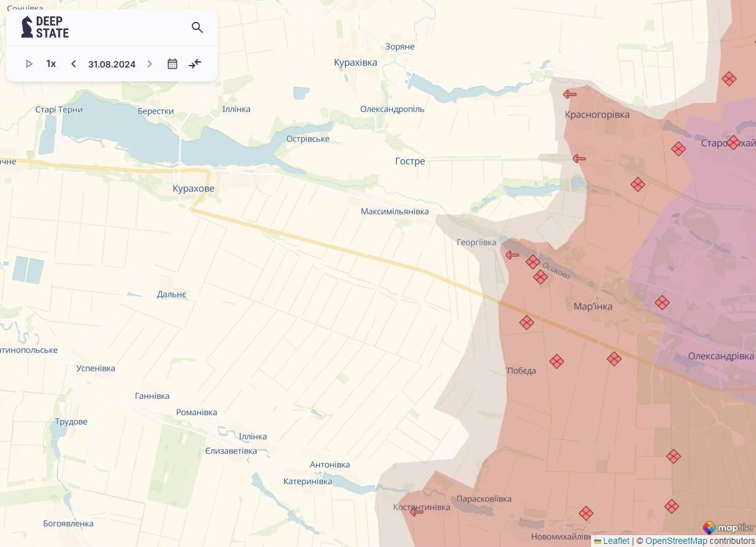Click the MapTiler logo

[x=728, y=528]
